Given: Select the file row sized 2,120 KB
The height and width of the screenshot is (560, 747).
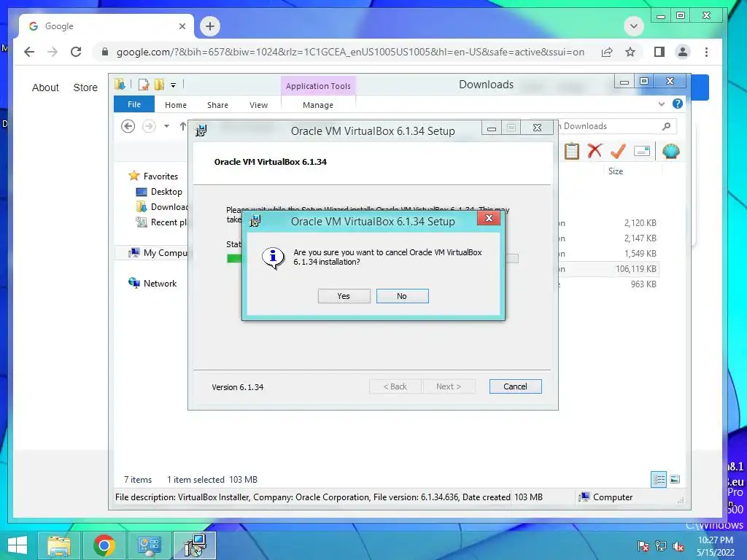Looking at the screenshot, I should (x=608, y=223).
